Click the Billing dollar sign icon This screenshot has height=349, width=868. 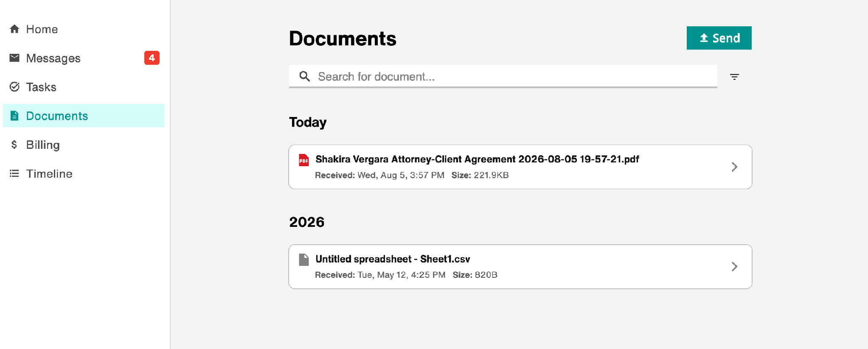(x=14, y=145)
